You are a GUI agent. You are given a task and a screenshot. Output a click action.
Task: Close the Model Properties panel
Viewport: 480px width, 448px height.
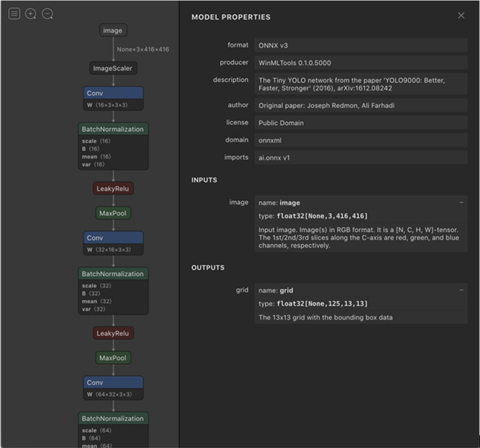pyautogui.click(x=461, y=16)
